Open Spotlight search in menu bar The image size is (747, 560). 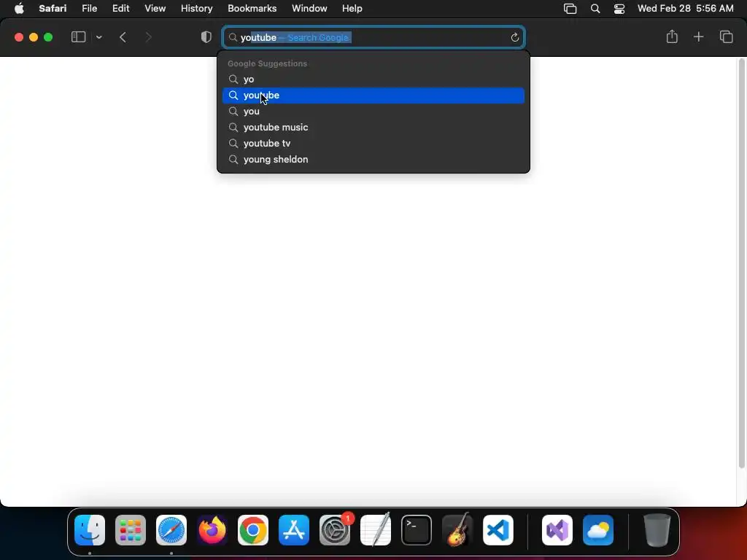click(595, 9)
